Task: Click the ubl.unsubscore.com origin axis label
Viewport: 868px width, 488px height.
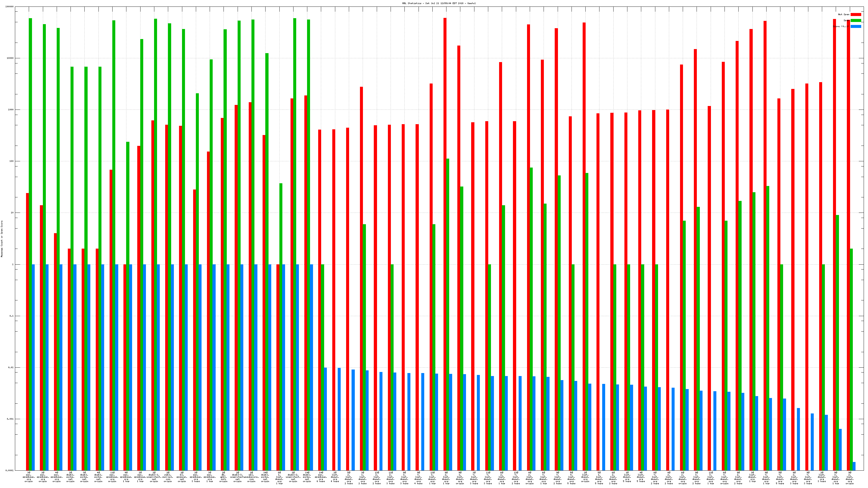Action: (251, 477)
